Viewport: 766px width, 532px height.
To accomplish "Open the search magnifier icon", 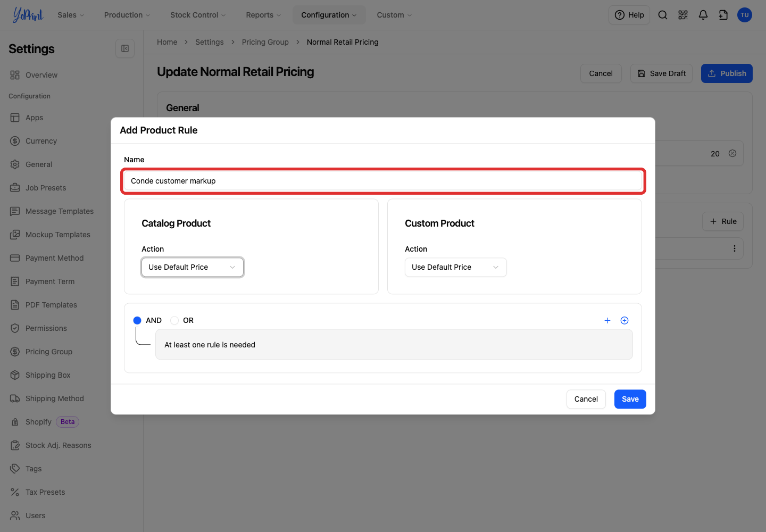I will pyautogui.click(x=663, y=15).
